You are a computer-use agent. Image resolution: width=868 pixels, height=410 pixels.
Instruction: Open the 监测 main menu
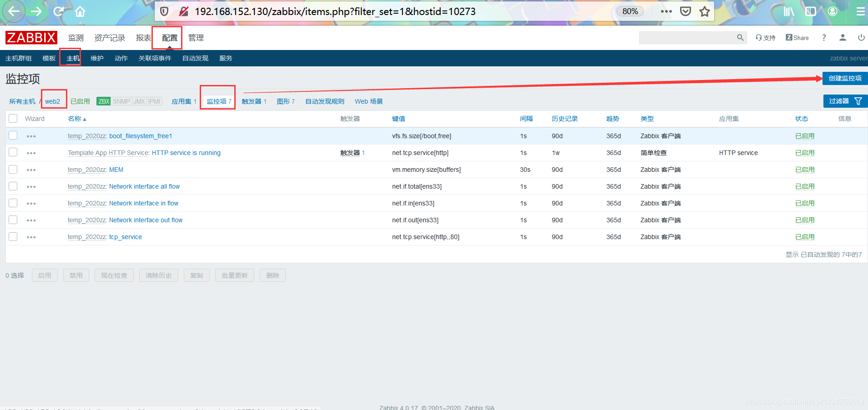coord(76,38)
